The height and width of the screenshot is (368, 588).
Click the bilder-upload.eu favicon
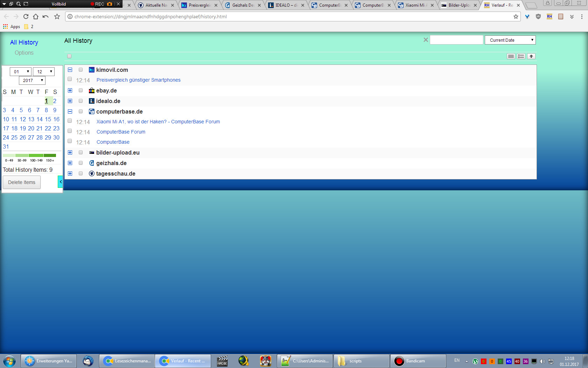[x=92, y=152]
